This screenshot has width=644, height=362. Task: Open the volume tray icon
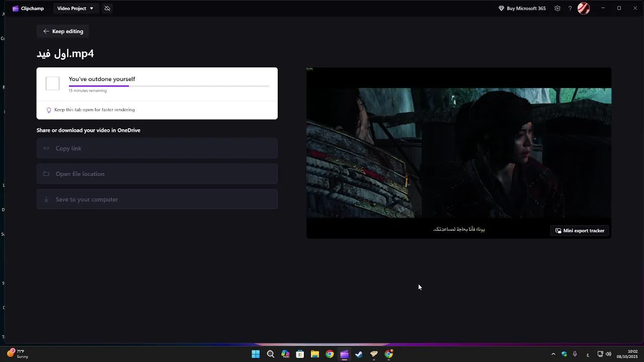click(x=608, y=354)
